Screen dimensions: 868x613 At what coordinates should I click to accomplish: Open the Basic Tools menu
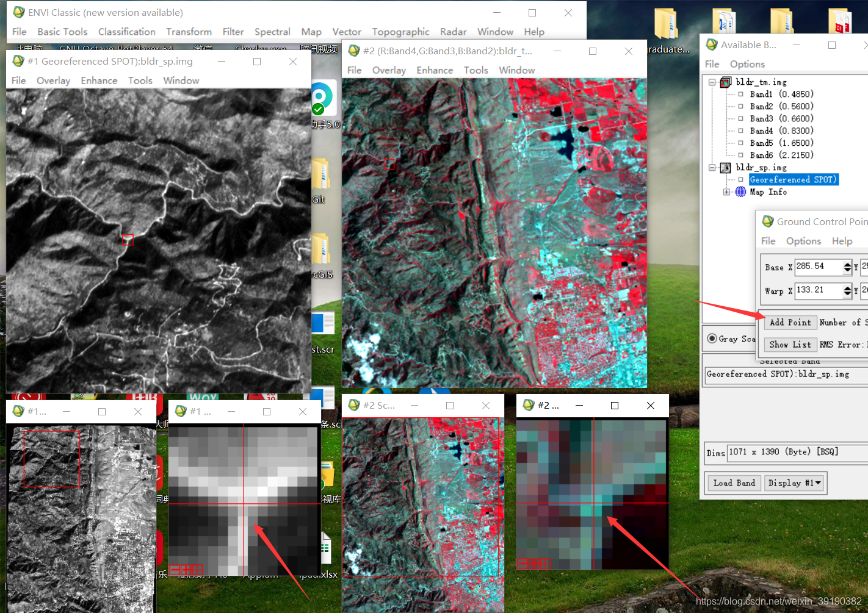coord(62,32)
